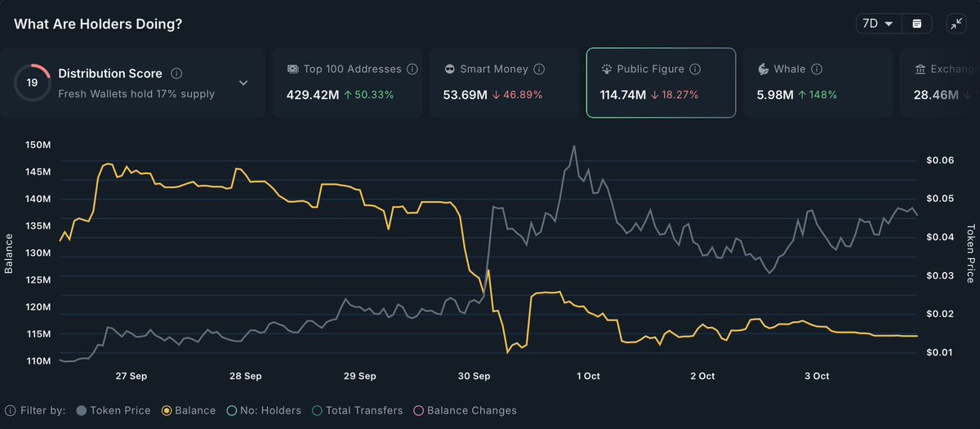Click the info icon beside Filter by
980x429 pixels.
click(11, 410)
